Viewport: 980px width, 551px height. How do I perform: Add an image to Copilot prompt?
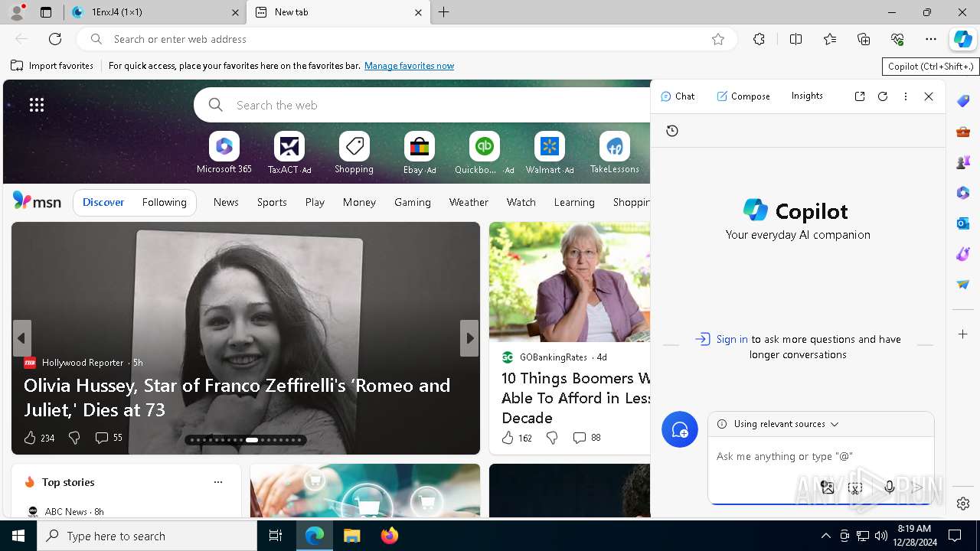pyautogui.click(x=827, y=487)
